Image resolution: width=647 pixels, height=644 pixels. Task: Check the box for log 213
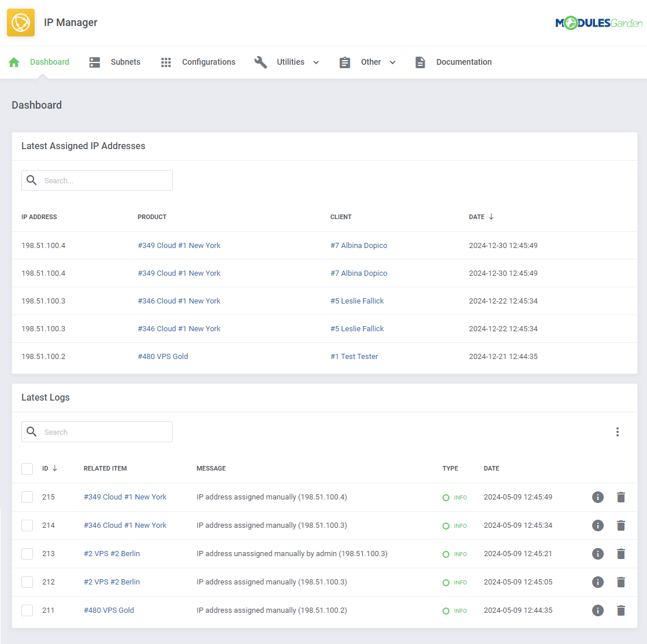pyautogui.click(x=27, y=554)
